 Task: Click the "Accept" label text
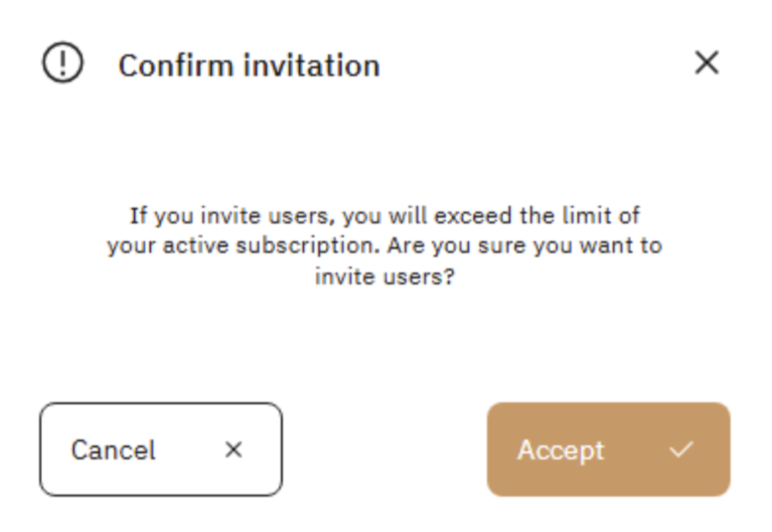560,450
